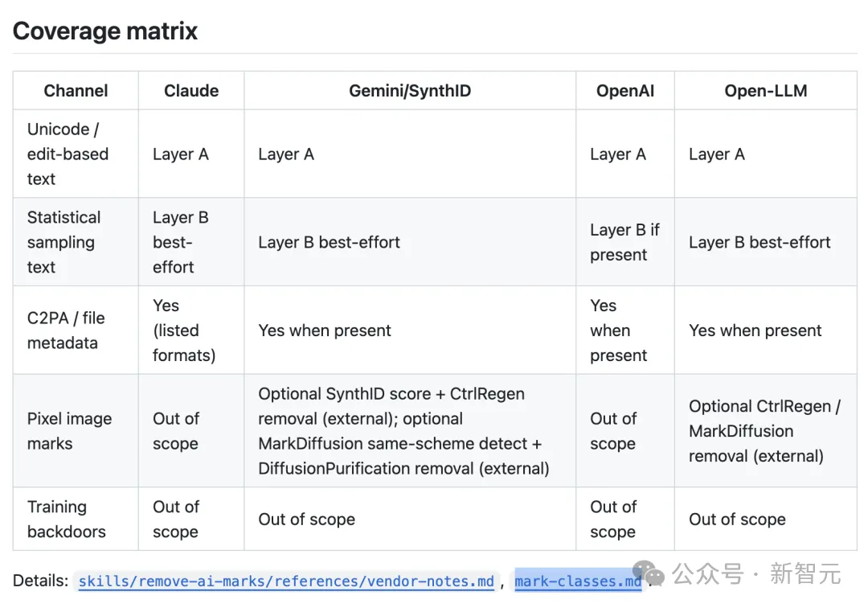Click the Layer B if present cell

(624, 242)
